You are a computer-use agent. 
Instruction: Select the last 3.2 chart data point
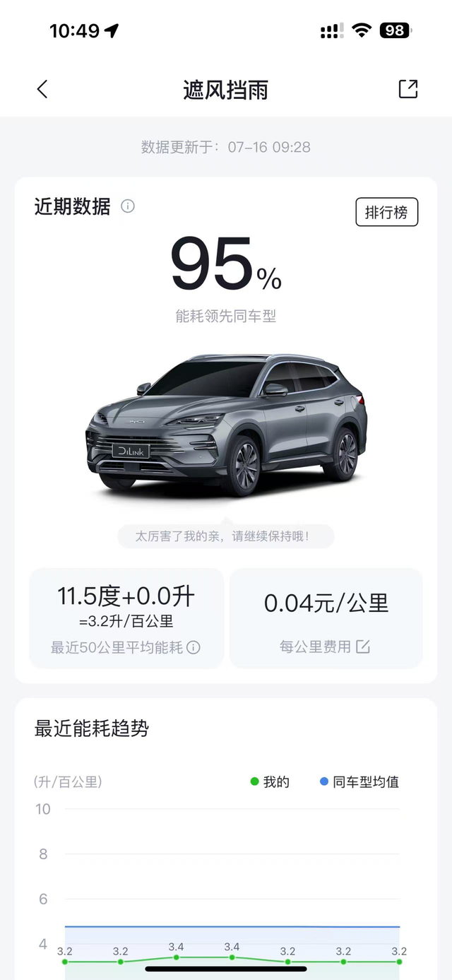click(399, 961)
